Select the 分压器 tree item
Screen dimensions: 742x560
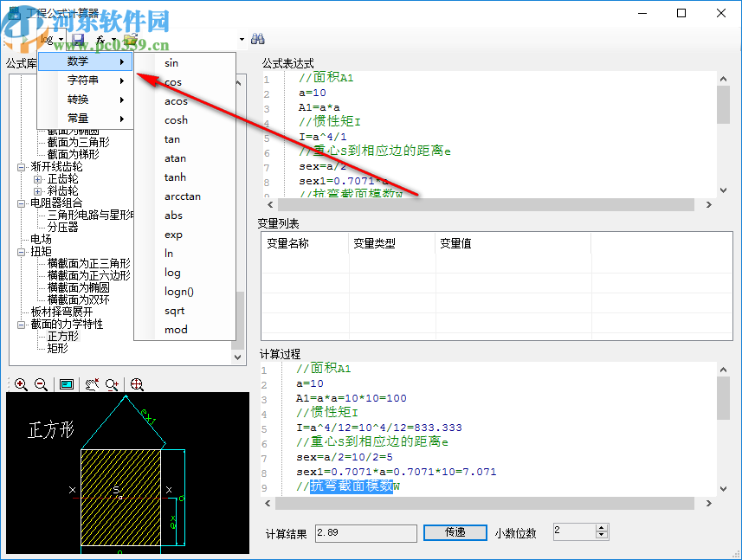click(62, 228)
